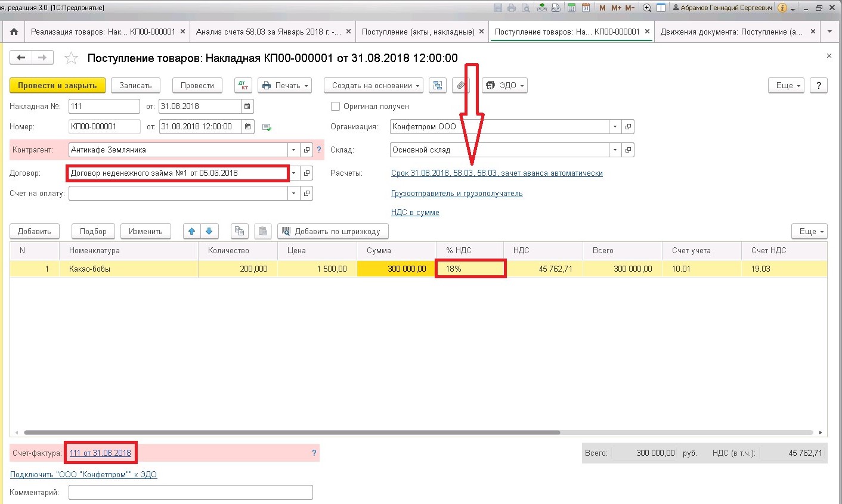Viewport: 842px width, 504px height.
Task: Paste rows with the clipboard icon
Action: [x=262, y=231]
